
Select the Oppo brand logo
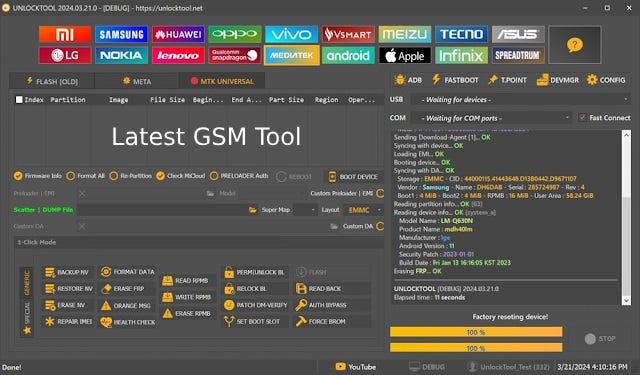[235, 34]
